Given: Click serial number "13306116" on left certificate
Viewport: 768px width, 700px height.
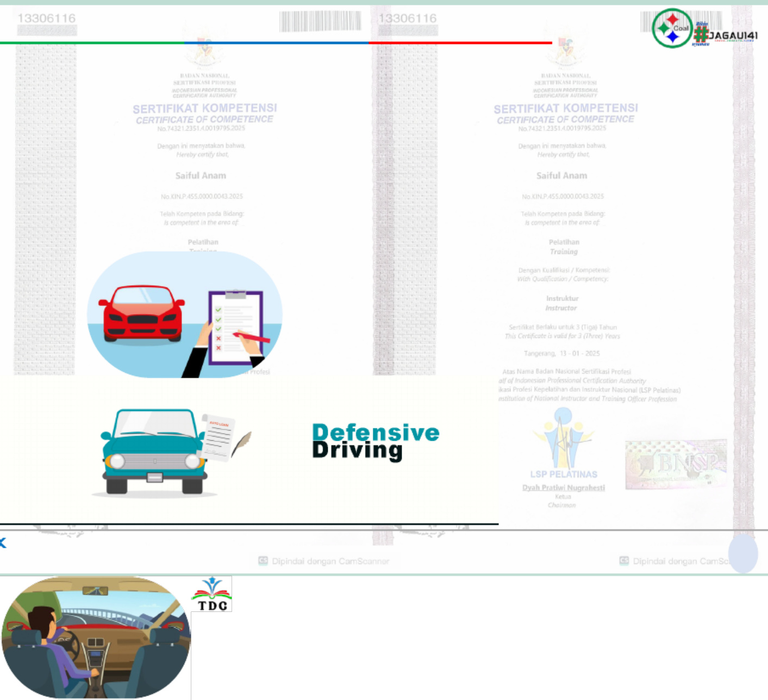Looking at the screenshot, I should (47, 18).
